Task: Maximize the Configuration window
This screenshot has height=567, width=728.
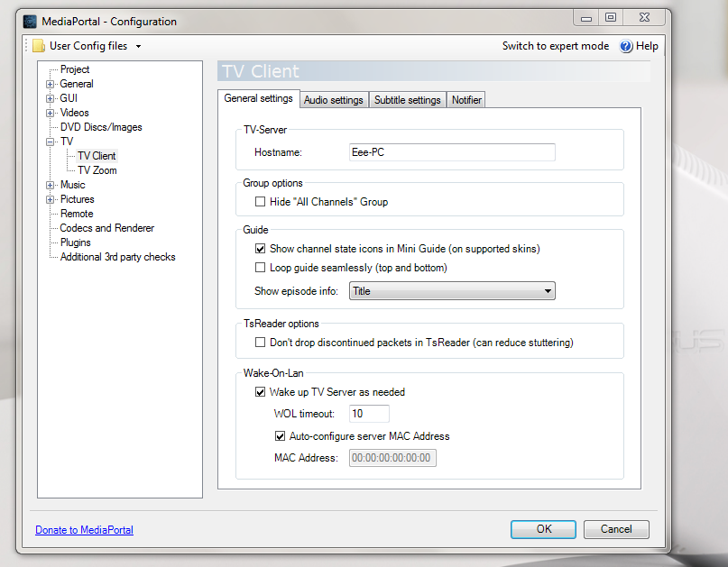Action: [x=611, y=18]
